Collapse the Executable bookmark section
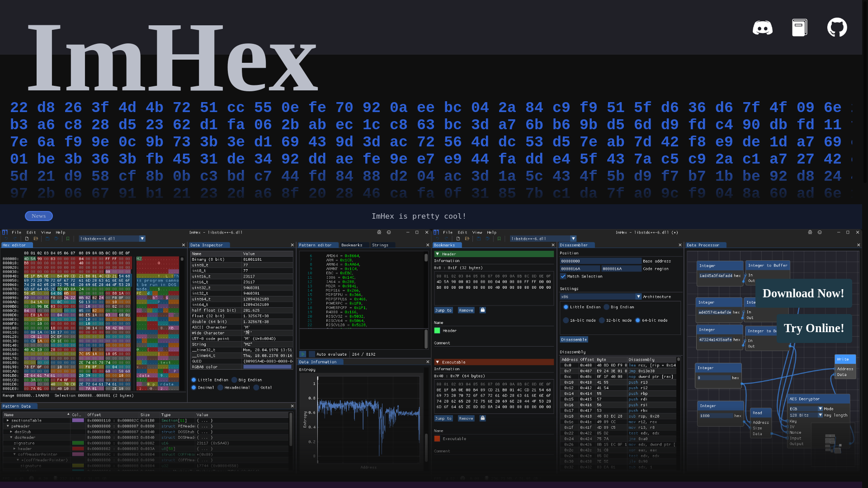The width and height of the screenshot is (868, 488). tap(438, 362)
